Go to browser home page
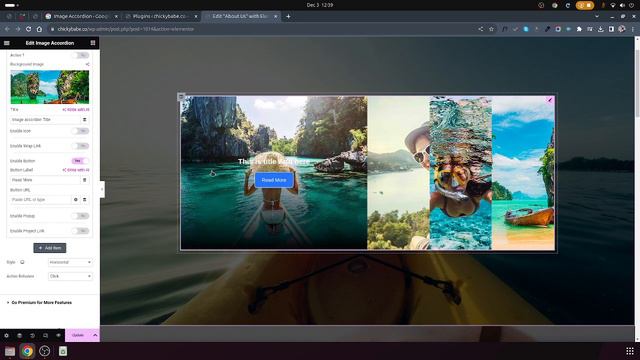640x360 pixels. pos(39,29)
